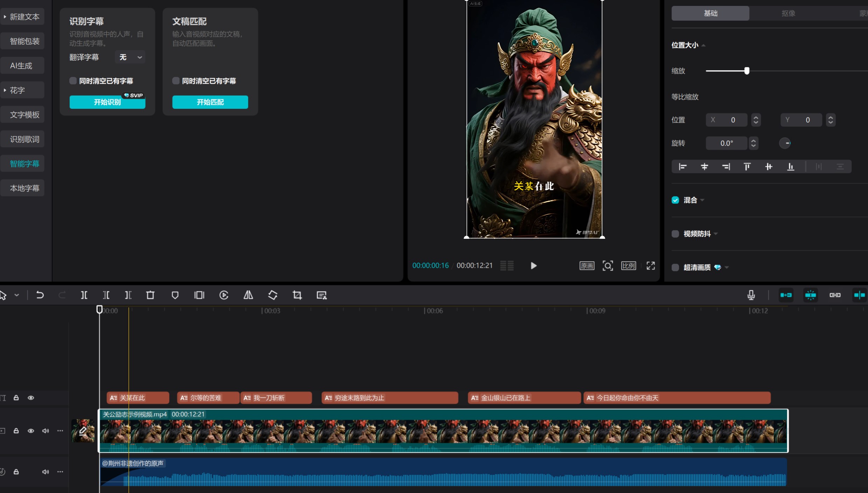Open 智能包装 sidebar tab
The image size is (868, 493).
coord(22,41)
